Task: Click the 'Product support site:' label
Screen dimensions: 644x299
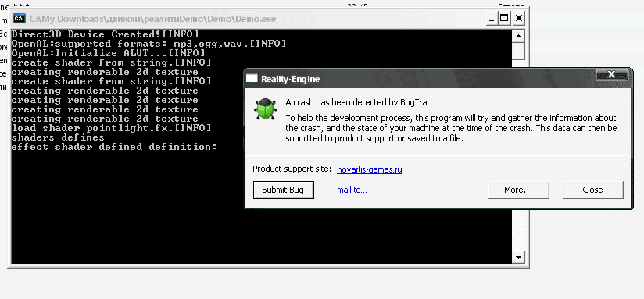Action: pyautogui.click(x=292, y=169)
